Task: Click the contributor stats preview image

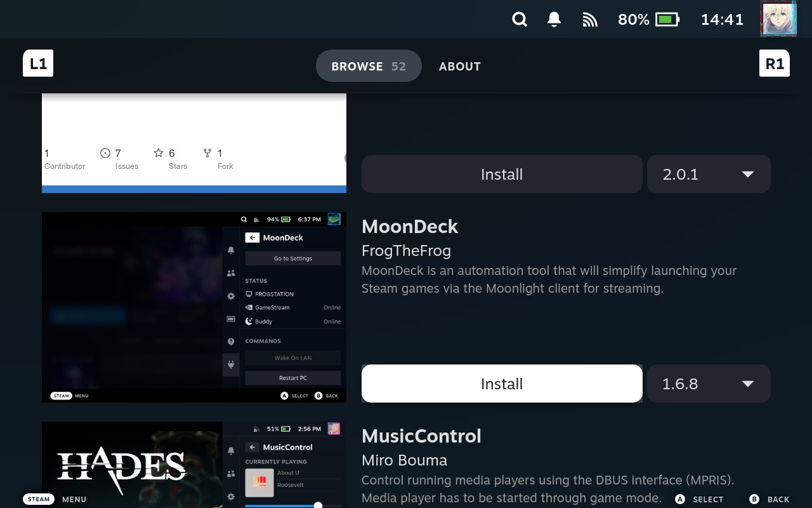Action: [x=194, y=143]
